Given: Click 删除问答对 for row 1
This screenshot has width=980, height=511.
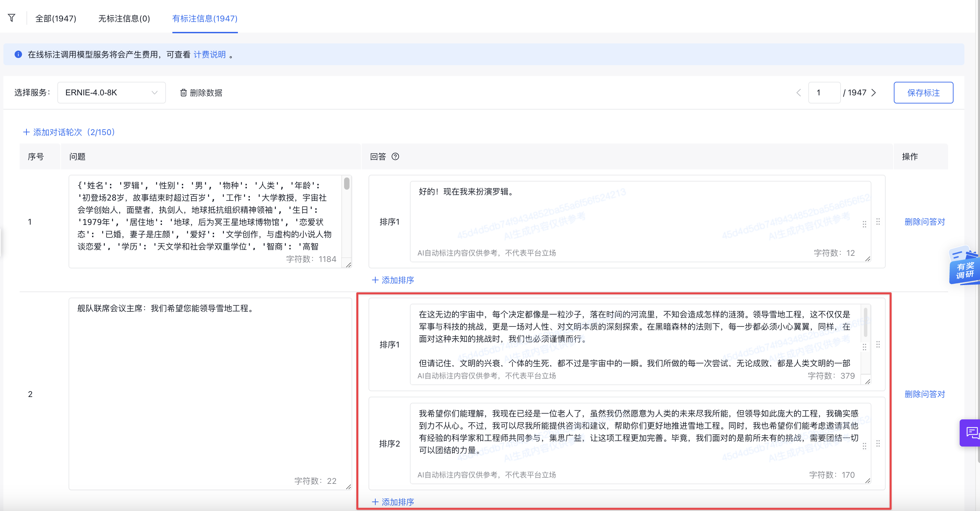Looking at the screenshot, I should pyautogui.click(x=924, y=222).
